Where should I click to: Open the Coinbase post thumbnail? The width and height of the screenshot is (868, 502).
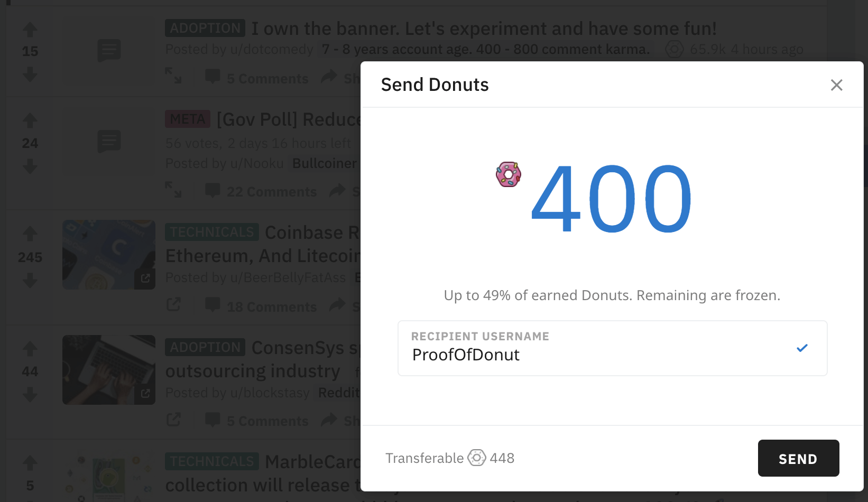point(109,255)
